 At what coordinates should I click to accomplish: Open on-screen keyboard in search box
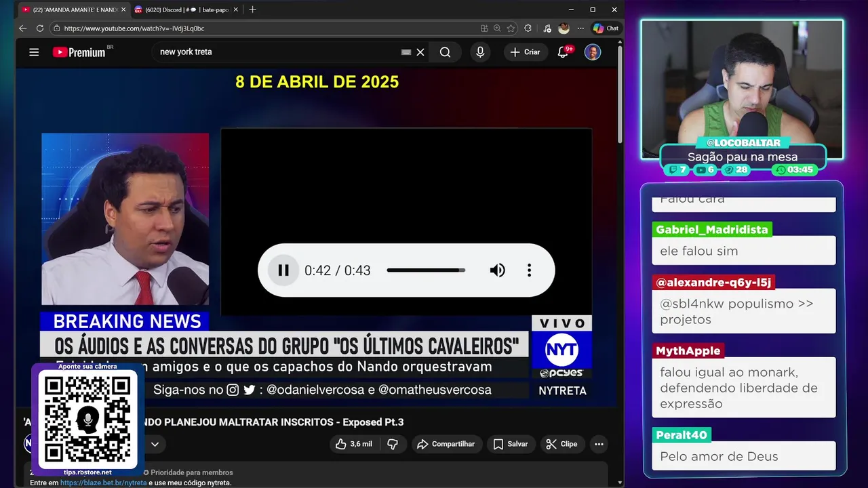[406, 52]
